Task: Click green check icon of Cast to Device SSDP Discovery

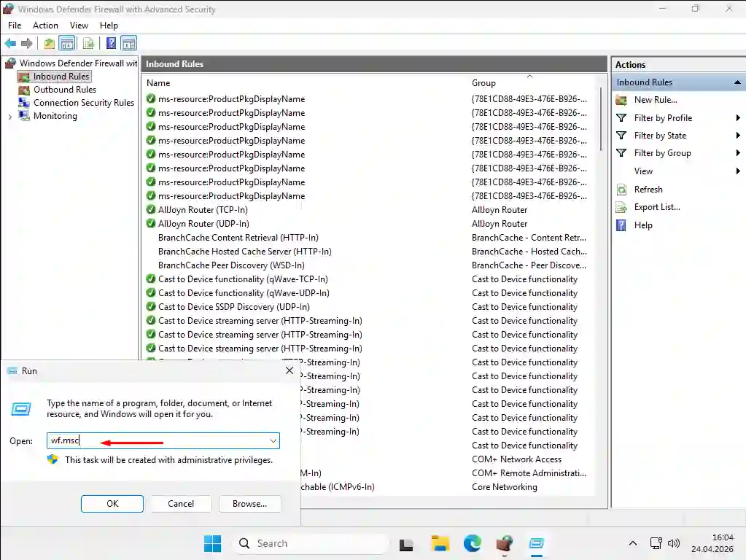Action: coord(151,306)
